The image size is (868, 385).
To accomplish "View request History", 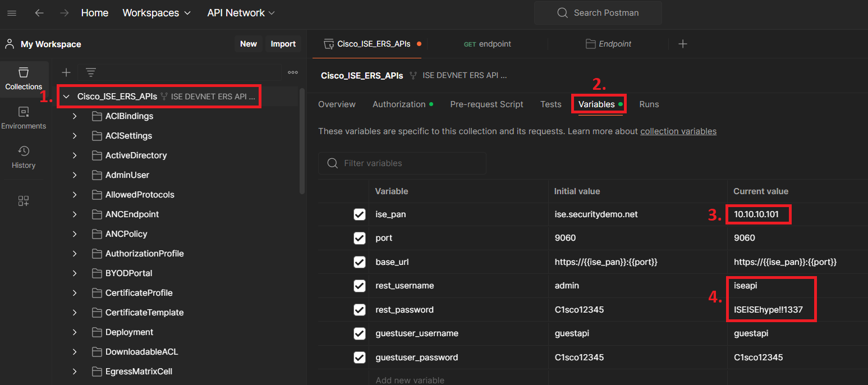I will 24,156.
